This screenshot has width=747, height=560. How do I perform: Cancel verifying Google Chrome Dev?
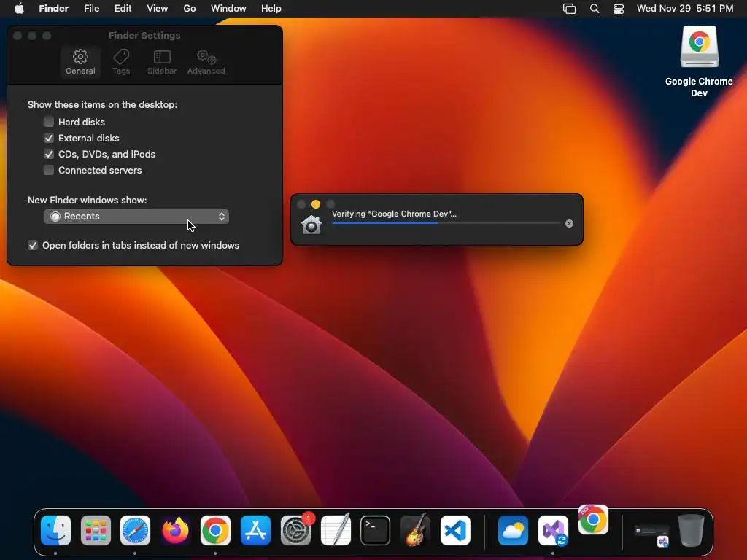(569, 223)
